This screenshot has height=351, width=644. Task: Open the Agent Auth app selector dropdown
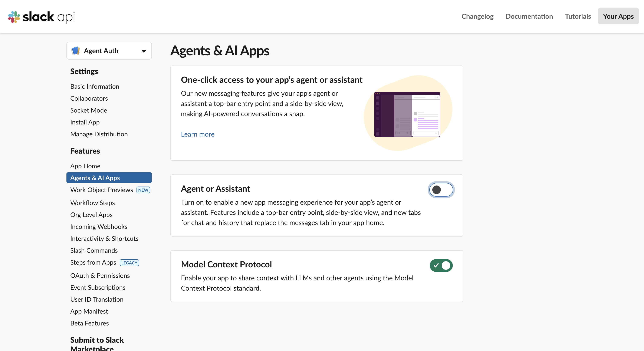point(109,51)
